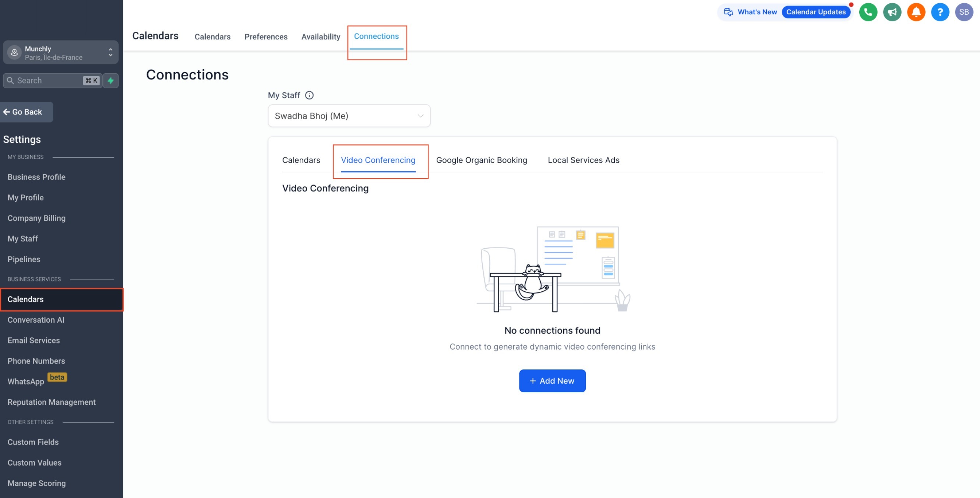Open Business Profile settings
This screenshot has width=980, height=498.
click(36, 177)
